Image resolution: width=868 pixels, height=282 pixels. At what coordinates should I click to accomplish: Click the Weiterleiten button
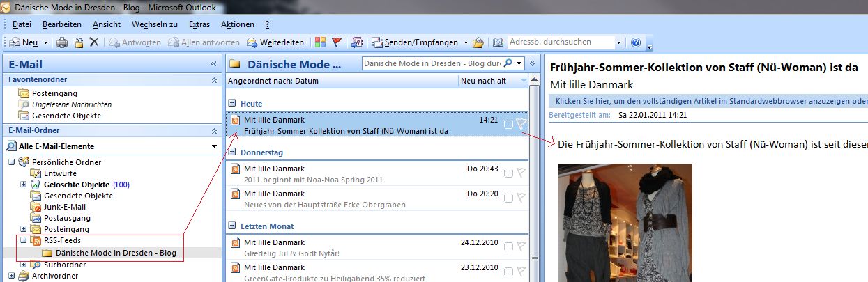pyautogui.click(x=276, y=42)
